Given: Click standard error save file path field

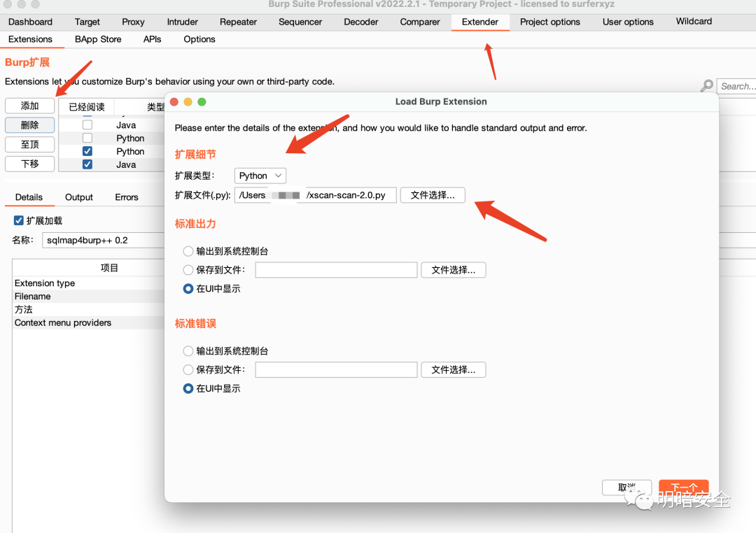Looking at the screenshot, I should [336, 369].
